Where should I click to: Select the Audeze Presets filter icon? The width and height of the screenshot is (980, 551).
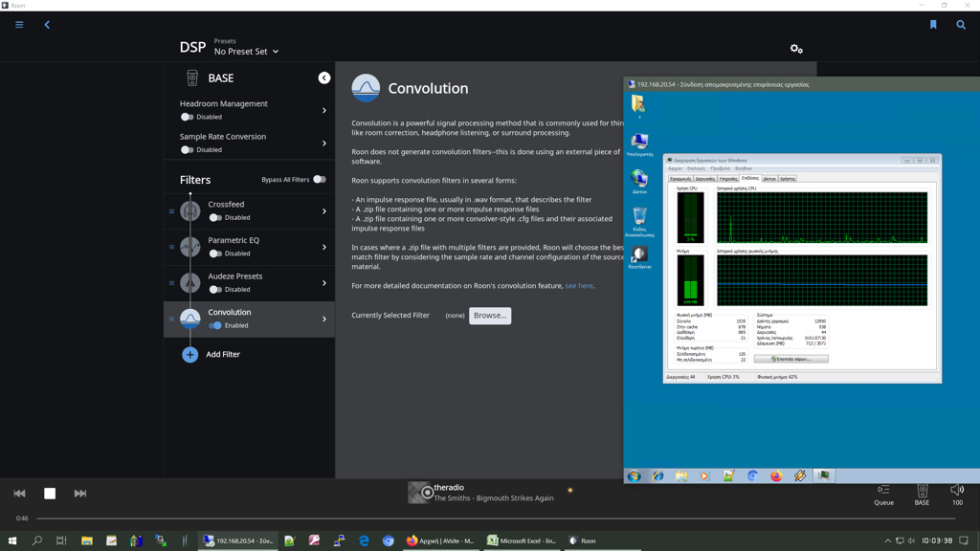coord(190,283)
